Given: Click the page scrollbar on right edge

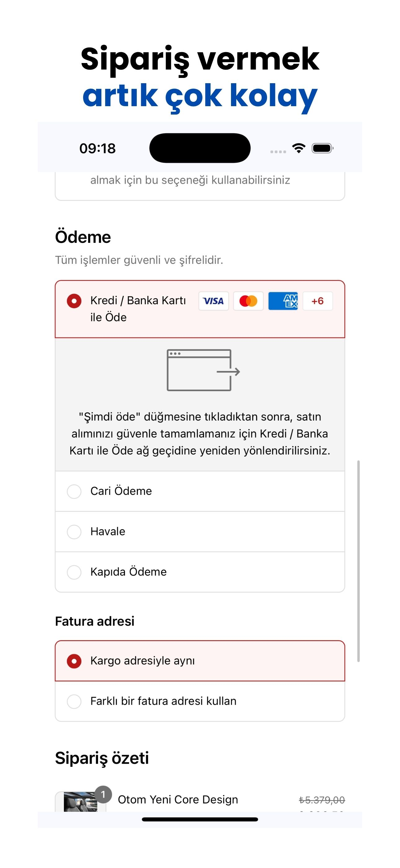Looking at the screenshot, I should (358, 561).
